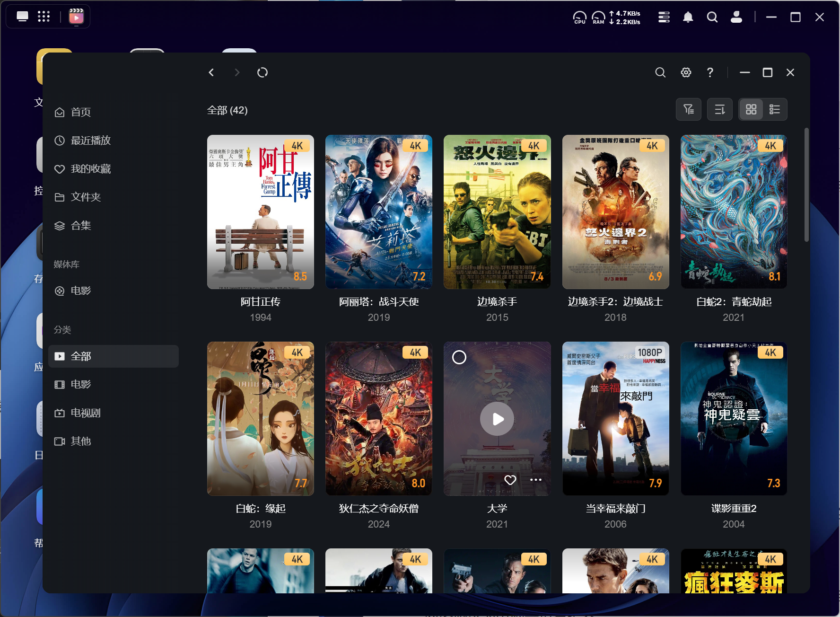This screenshot has width=840, height=617.
Task: Click the 狄仁杰之夺命妖僧 title text
Action: pos(379,509)
